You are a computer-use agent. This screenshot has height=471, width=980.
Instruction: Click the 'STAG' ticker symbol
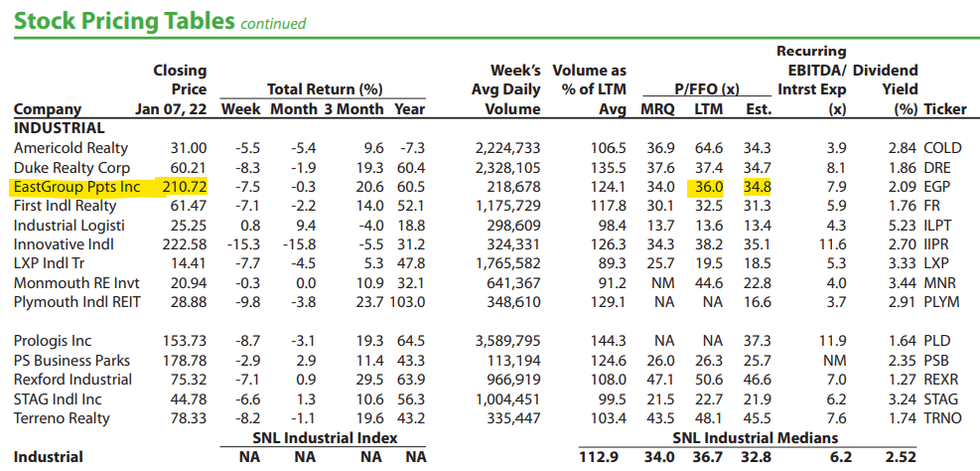coord(940,398)
